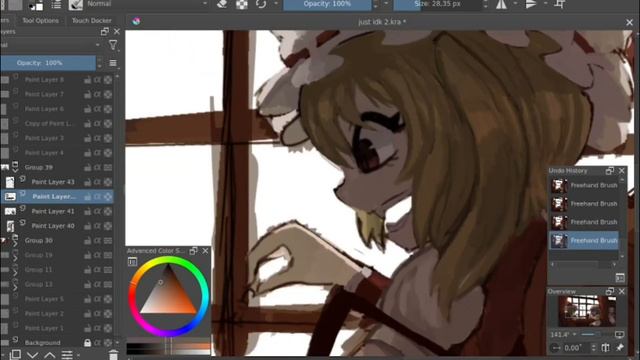640x360 pixels.
Task: Open layer properties icon in layers footer
Action: pos(67,355)
